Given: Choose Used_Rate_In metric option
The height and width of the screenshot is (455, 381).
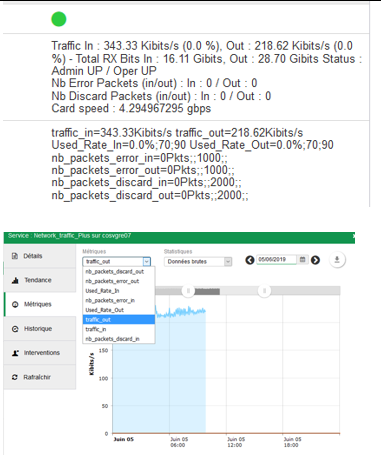Looking at the screenshot, I should tap(119, 291).
